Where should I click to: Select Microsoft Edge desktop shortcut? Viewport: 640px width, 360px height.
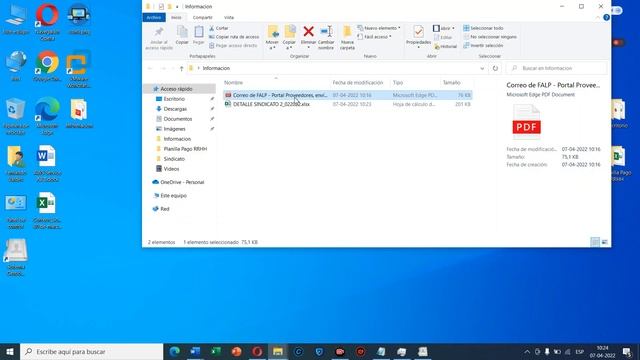(x=47, y=116)
